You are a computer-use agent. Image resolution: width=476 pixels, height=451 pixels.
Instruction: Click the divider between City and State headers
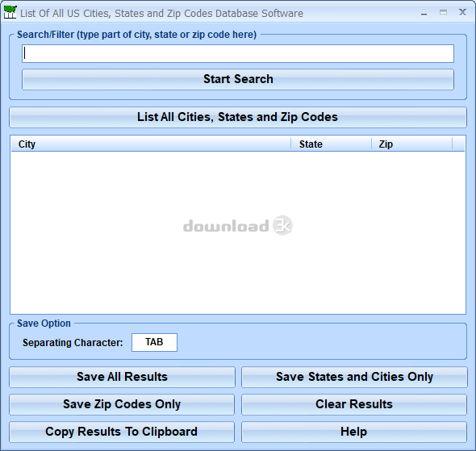tap(290, 144)
